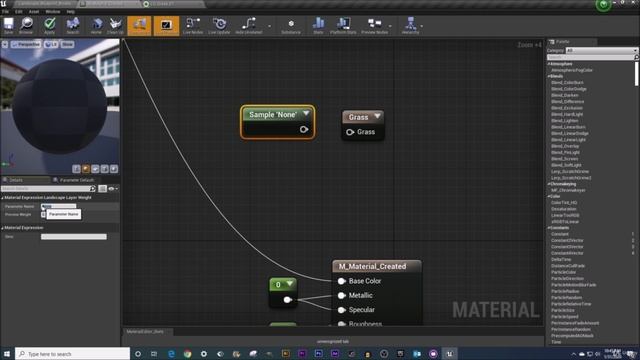The image size is (640, 360).
Task: Collapse the Material Expression section
Action: (2, 228)
